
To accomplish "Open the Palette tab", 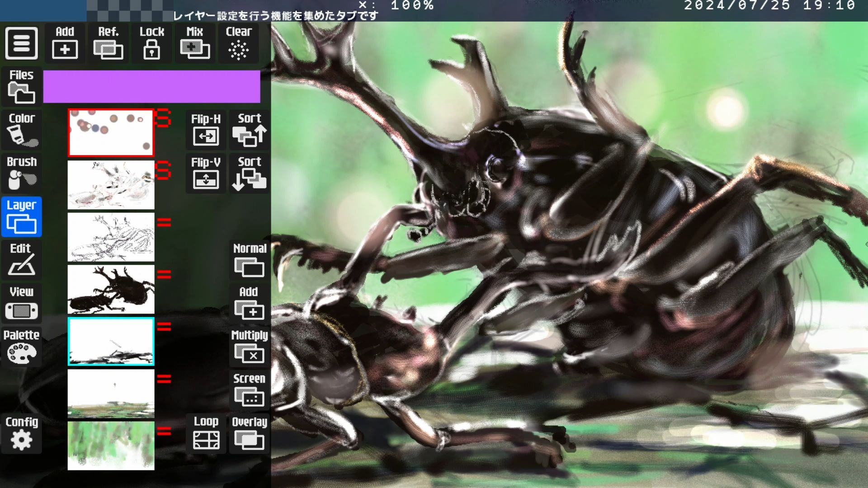I will 21,347.
